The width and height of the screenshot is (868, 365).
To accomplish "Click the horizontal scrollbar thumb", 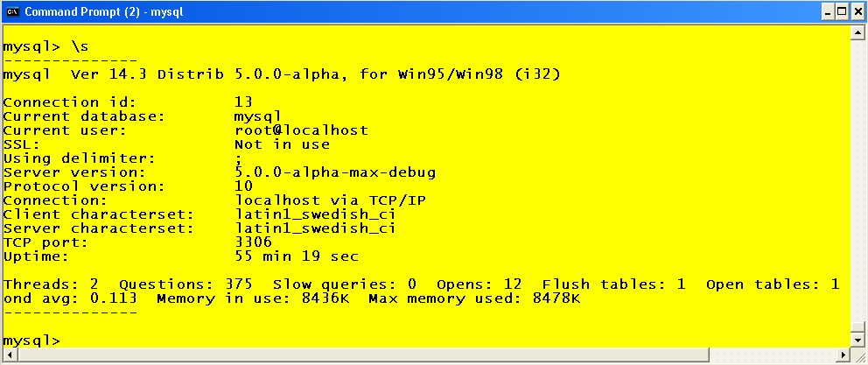I will click(x=362, y=354).
